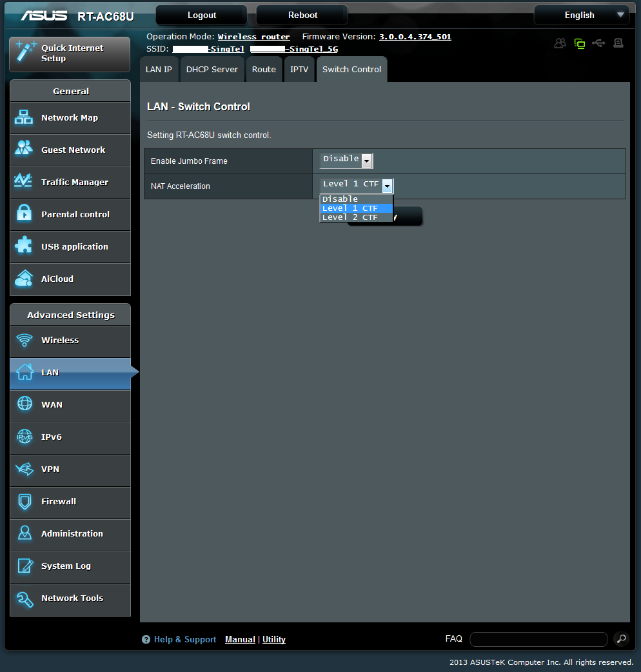Open the Firewall shield icon
Viewport: 641px width, 672px height.
pos(25,501)
